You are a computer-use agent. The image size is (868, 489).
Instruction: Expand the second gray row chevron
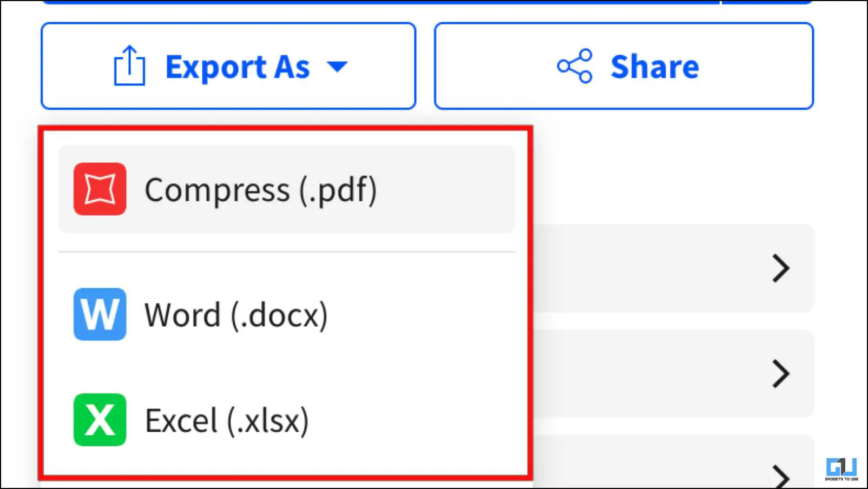780,374
